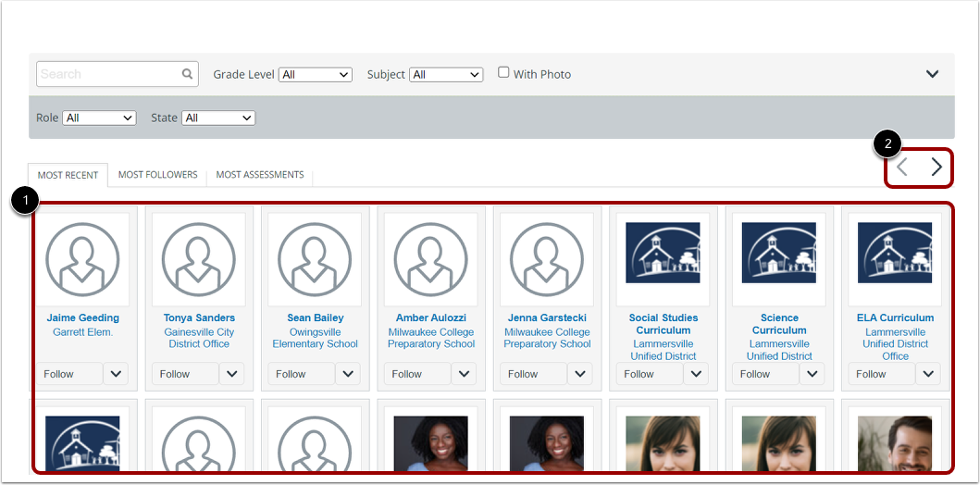Switch to the Most Recent tab

tap(68, 175)
